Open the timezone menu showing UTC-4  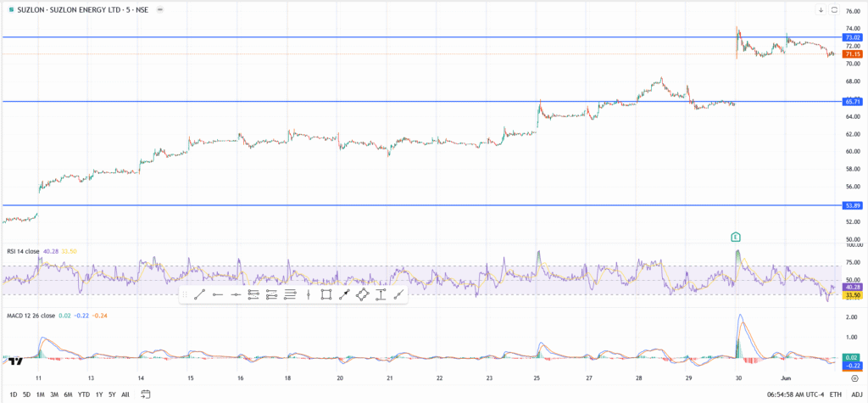[x=796, y=395]
